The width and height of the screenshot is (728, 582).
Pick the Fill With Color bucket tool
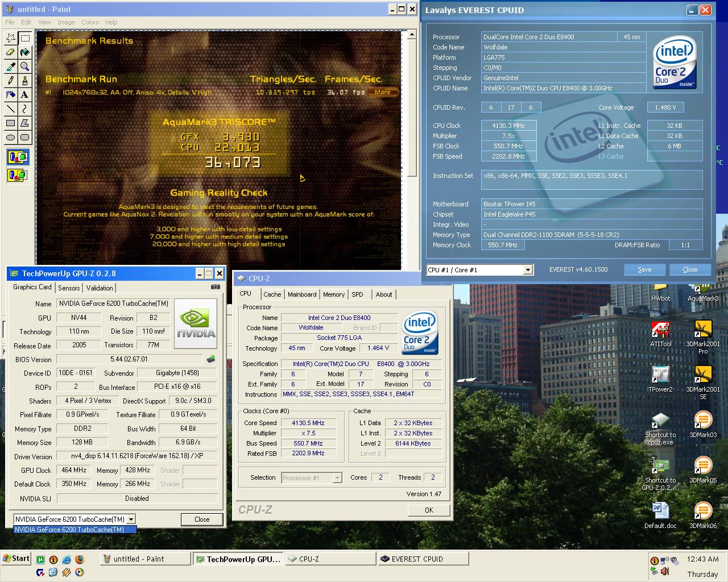tap(25, 52)
